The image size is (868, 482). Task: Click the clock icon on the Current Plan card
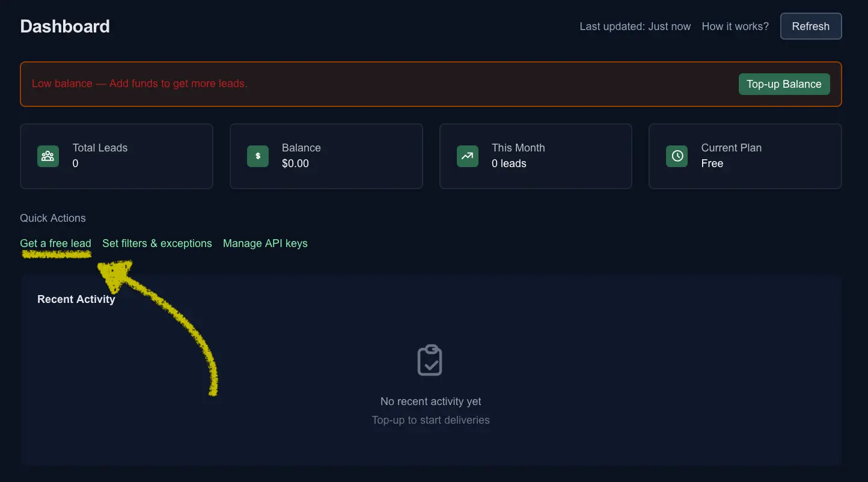click(677, 156)
